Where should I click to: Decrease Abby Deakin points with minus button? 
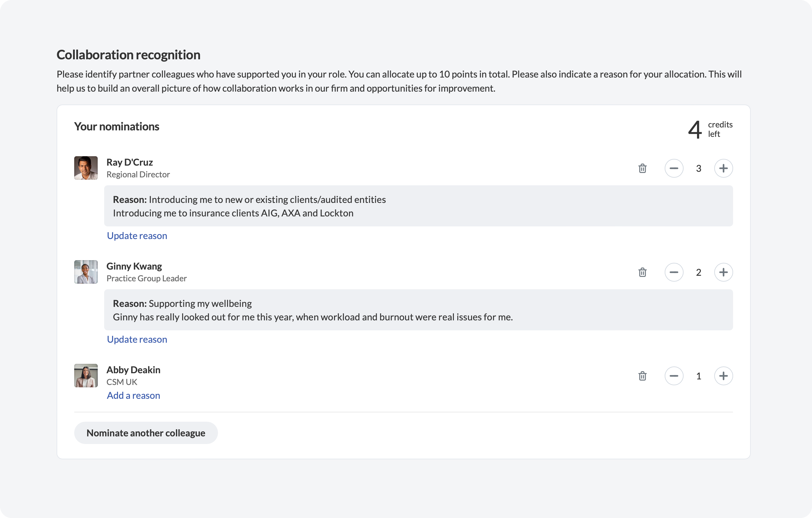(x=674, y=376)
